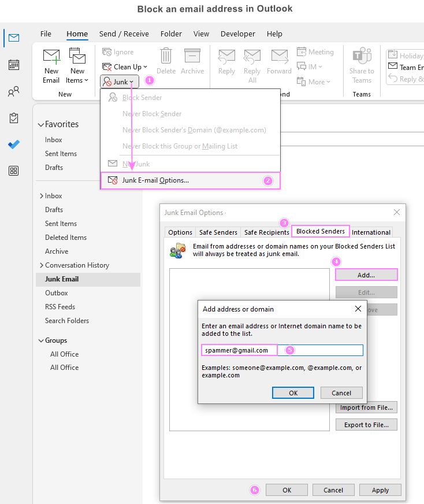Open Calendar icon in left sidebar

(x=14, y=65)
